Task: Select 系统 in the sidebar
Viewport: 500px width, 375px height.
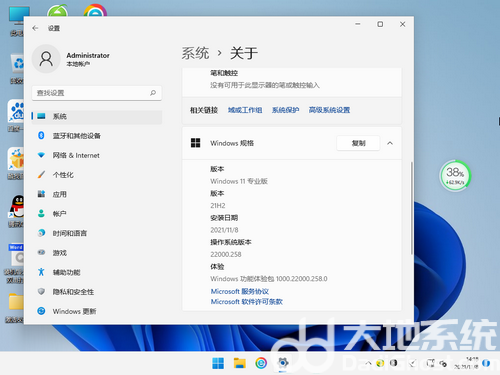Action: pyautogui.click(x=97, y=116)
